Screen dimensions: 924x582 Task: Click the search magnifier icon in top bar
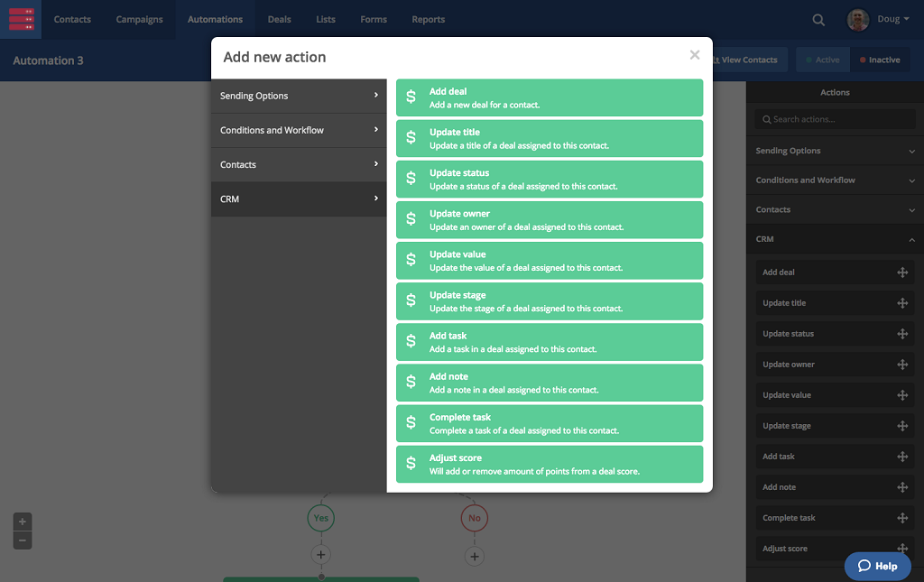818,20
